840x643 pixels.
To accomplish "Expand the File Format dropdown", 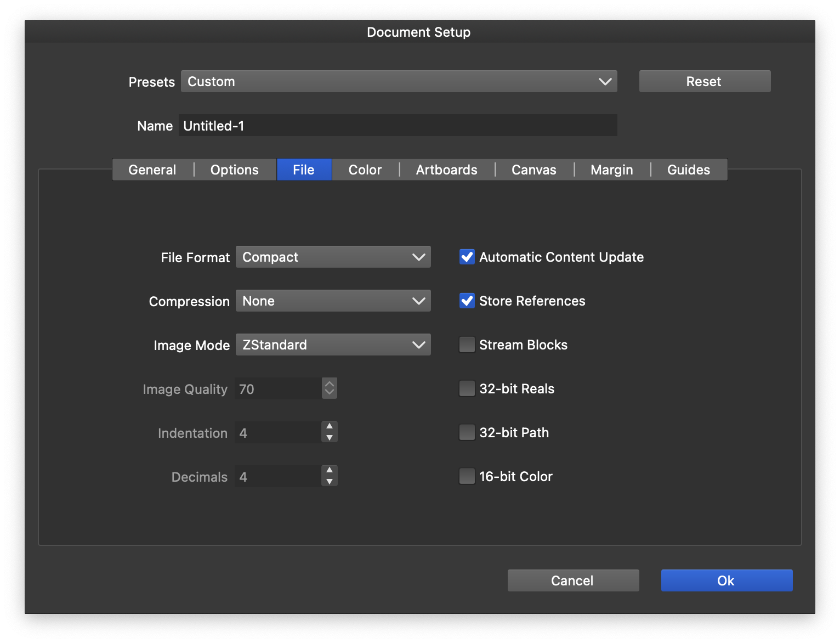I will pos(333,257).
